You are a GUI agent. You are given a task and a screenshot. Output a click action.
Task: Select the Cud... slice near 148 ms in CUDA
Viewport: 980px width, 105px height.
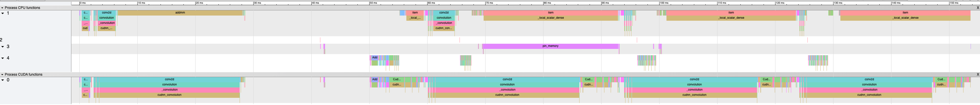(x=941, y=79)
